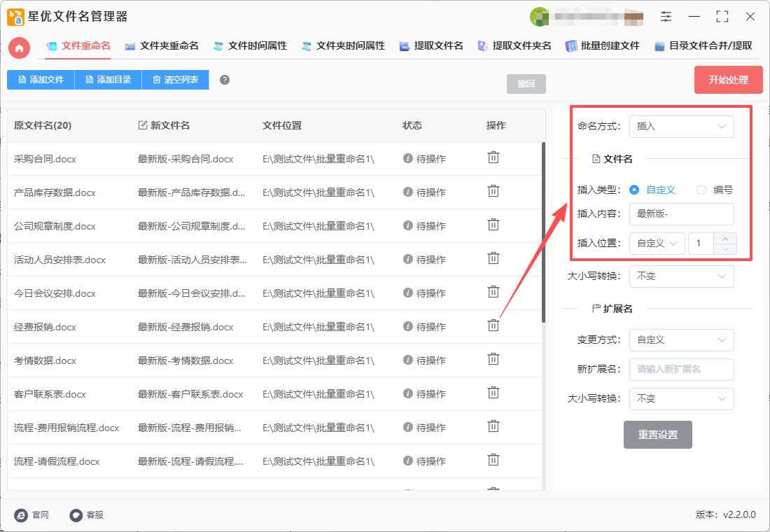This screenshot has height=532, width=770.
Task: Click the 清空列表 button
Action: pyautogui.click(x=175, y=80)
